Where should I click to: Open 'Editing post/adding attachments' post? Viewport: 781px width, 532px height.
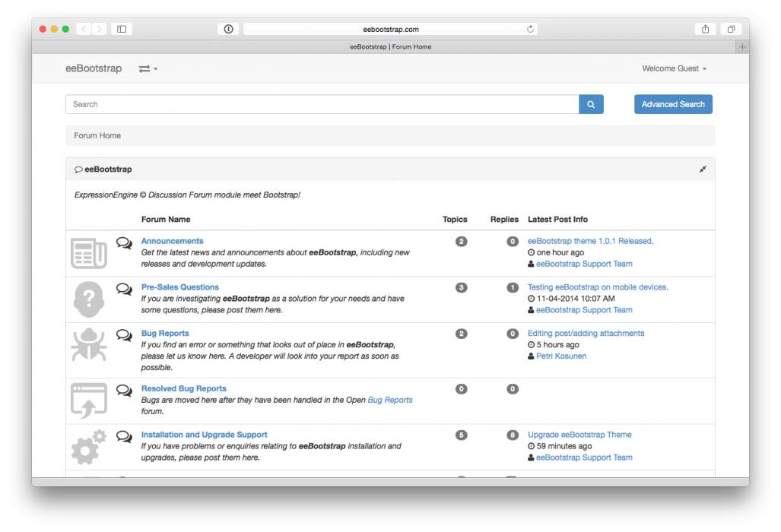click(586, 334)
